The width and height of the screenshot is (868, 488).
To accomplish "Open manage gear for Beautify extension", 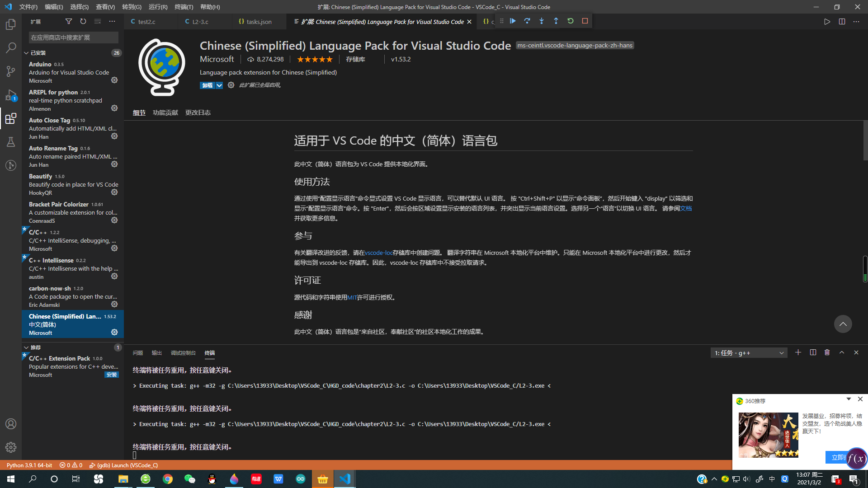I will [114, 192].
